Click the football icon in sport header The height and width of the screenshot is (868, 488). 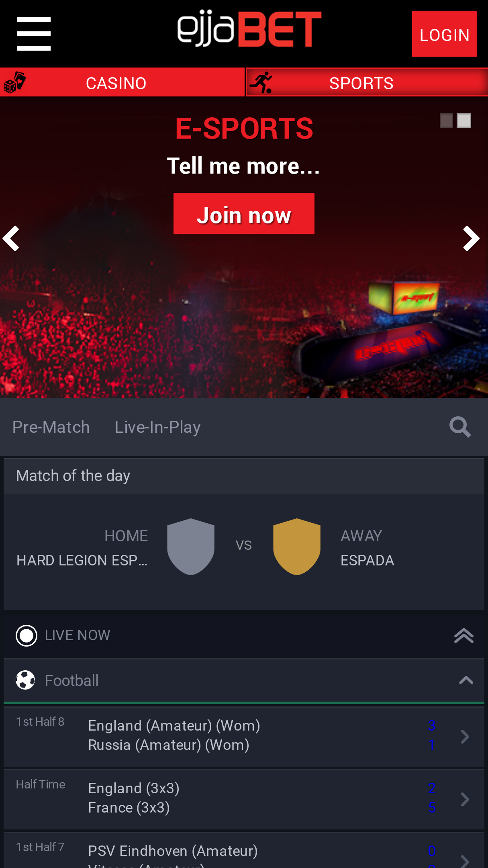25,680
